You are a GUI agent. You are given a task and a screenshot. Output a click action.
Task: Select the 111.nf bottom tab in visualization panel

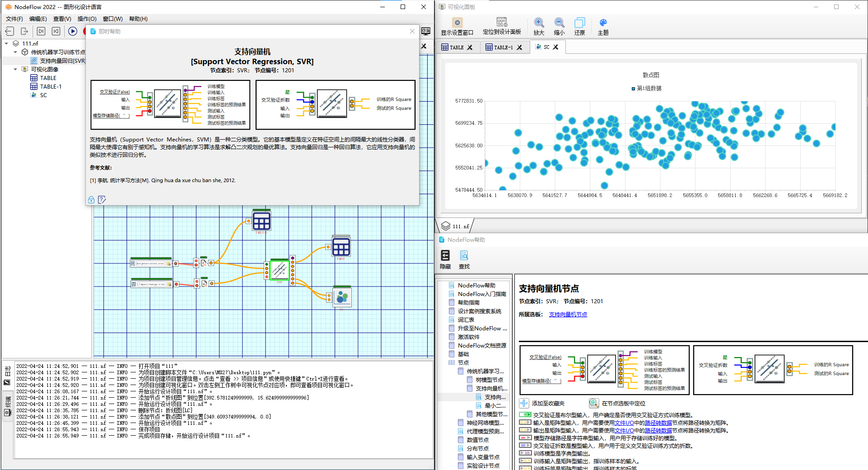tap(455, 226)
